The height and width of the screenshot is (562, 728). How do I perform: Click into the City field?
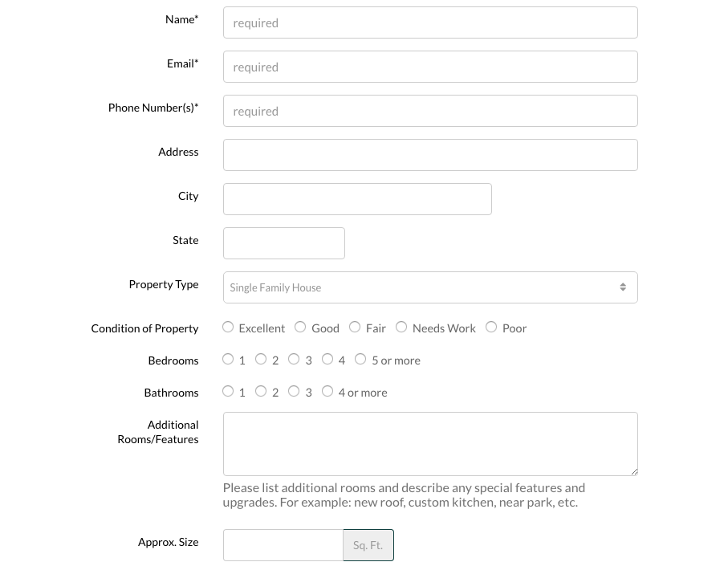click(357, 199)
